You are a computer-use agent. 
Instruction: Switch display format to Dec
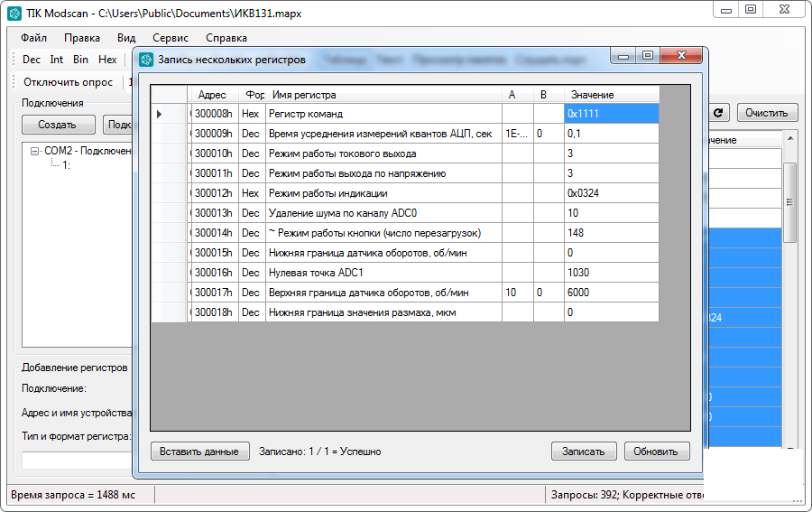click(31, 60)
